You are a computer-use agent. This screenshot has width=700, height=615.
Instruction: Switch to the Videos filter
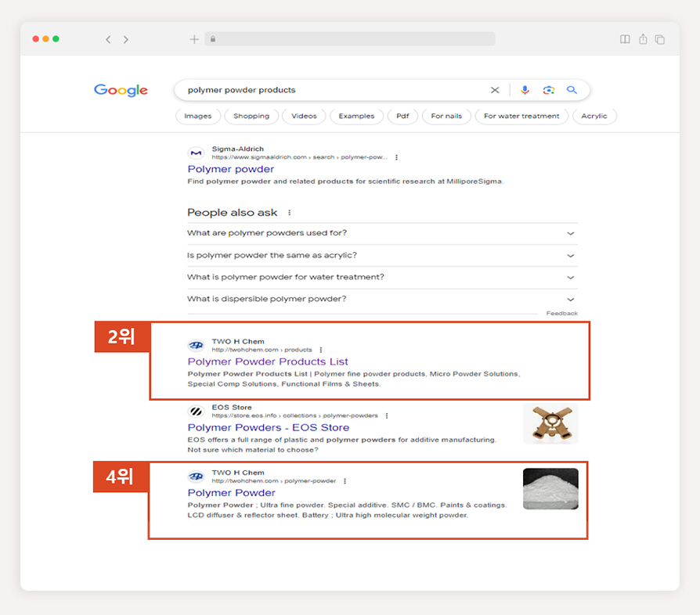tap(304, 116)
